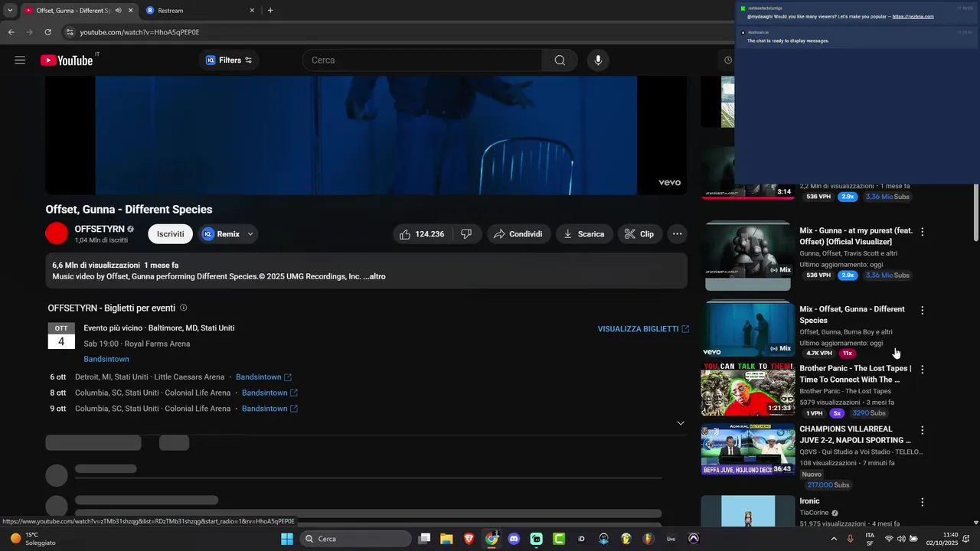Go to the YouTube home logo

[x=67, y=60]
